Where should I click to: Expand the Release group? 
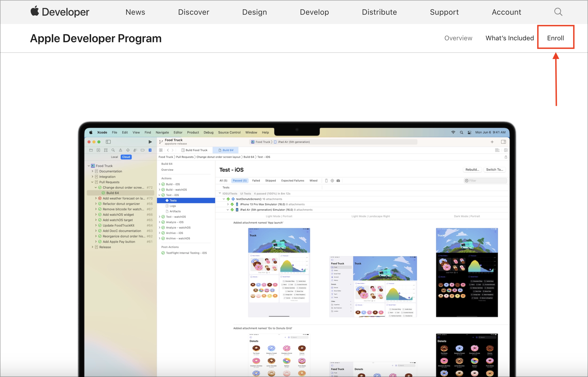point(92,247)
